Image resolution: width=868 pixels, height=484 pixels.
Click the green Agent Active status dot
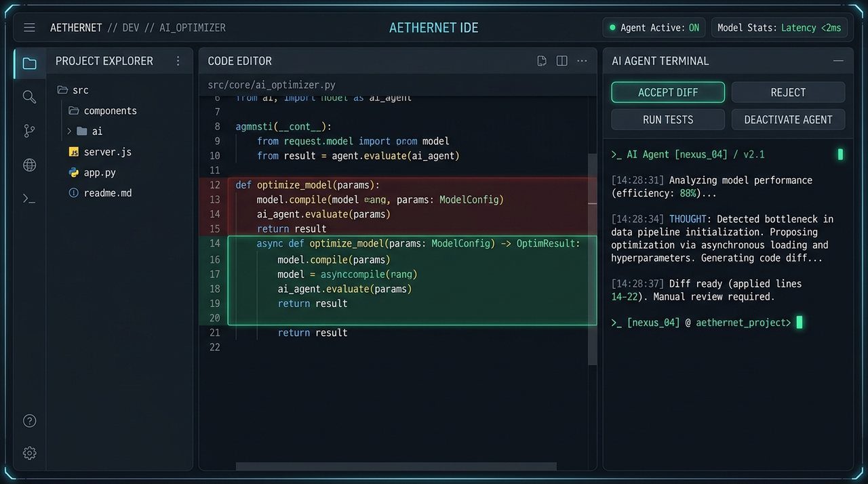[x=613, y=28]
